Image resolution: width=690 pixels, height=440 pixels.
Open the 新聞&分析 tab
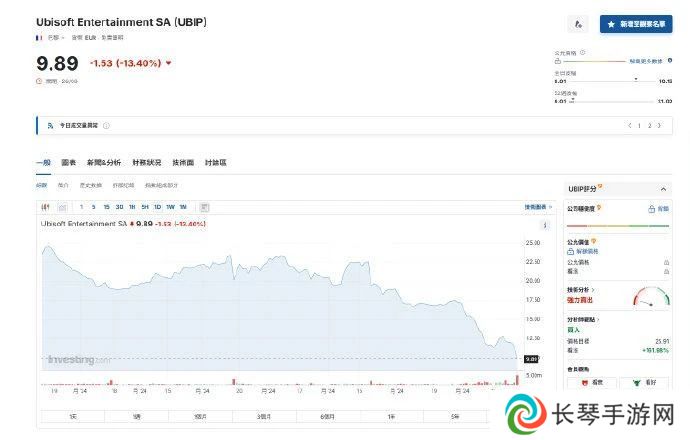[x=104, y=162]
